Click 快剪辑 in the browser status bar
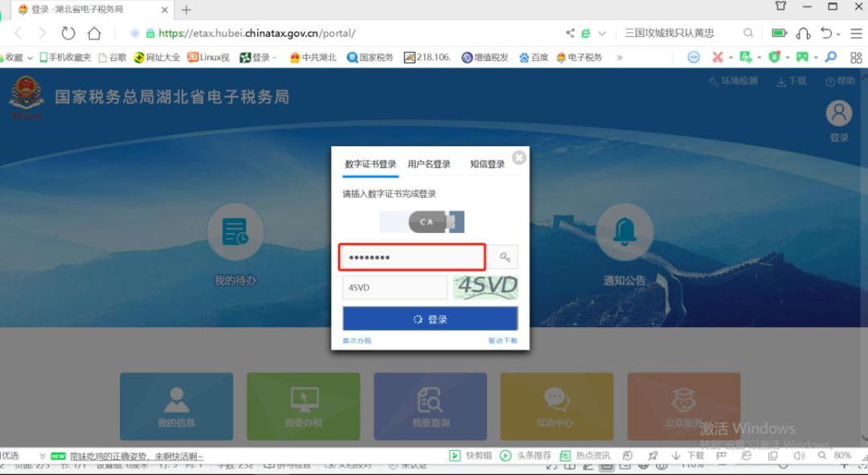Screen dimensions: 868x475 point(470,456)
